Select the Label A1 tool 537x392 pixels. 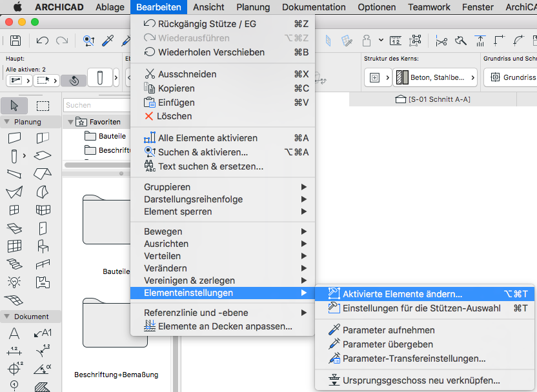point(43,333)
